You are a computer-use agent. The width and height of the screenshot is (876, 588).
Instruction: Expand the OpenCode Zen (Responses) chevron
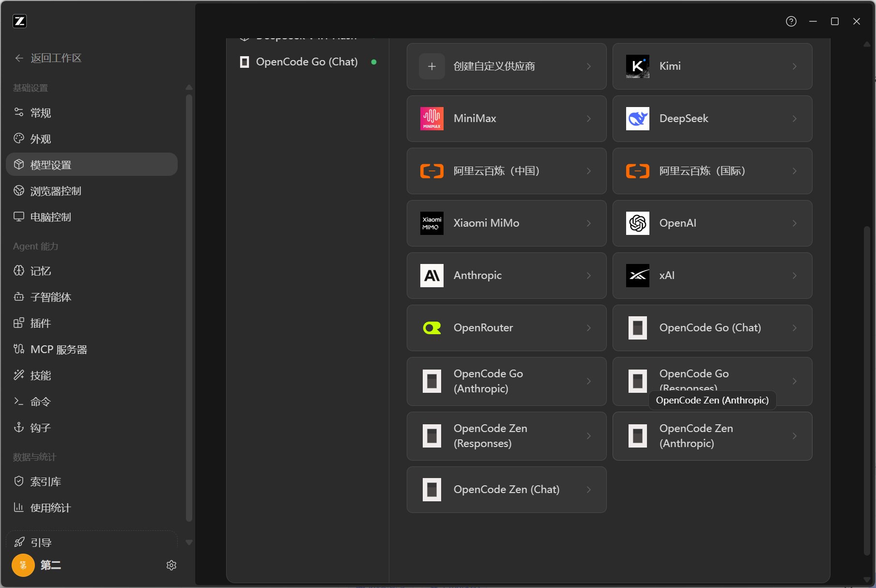click(x=589, y=436)
